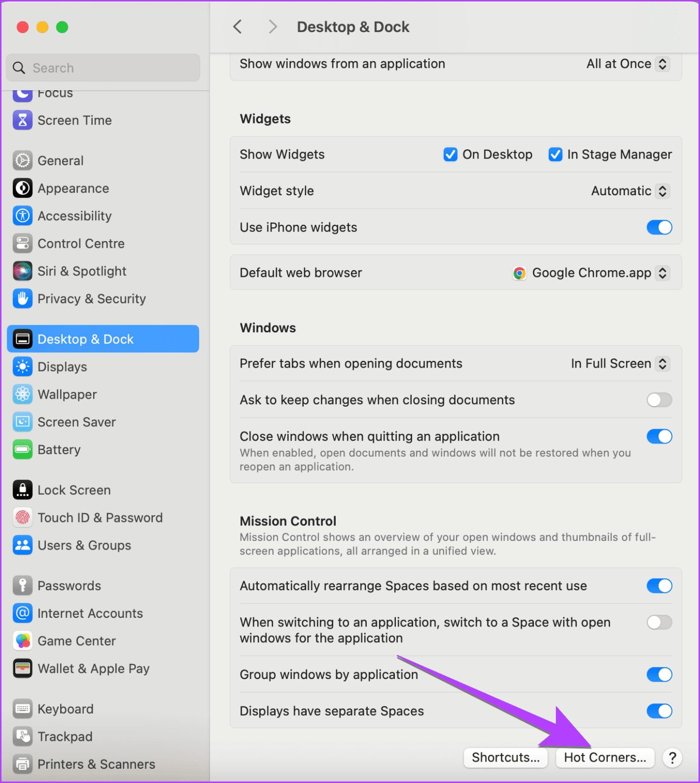Open the Prefer tabs when opening documents dropdown
Viewport: 700px width, 783px height.
619,363
